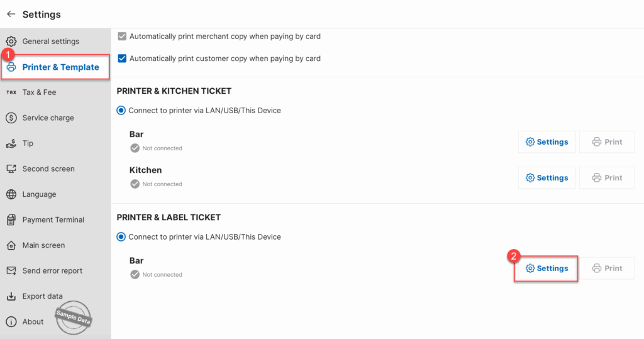Image resolution: width=644 pixels, height=339 pixels.
Task: Click the Send error report envelope icon
Action: (11, 271)
